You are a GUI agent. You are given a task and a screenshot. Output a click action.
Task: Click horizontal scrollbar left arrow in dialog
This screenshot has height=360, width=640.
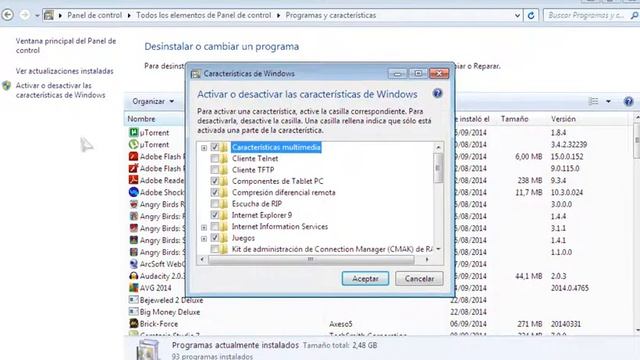(x=202, y=259)
